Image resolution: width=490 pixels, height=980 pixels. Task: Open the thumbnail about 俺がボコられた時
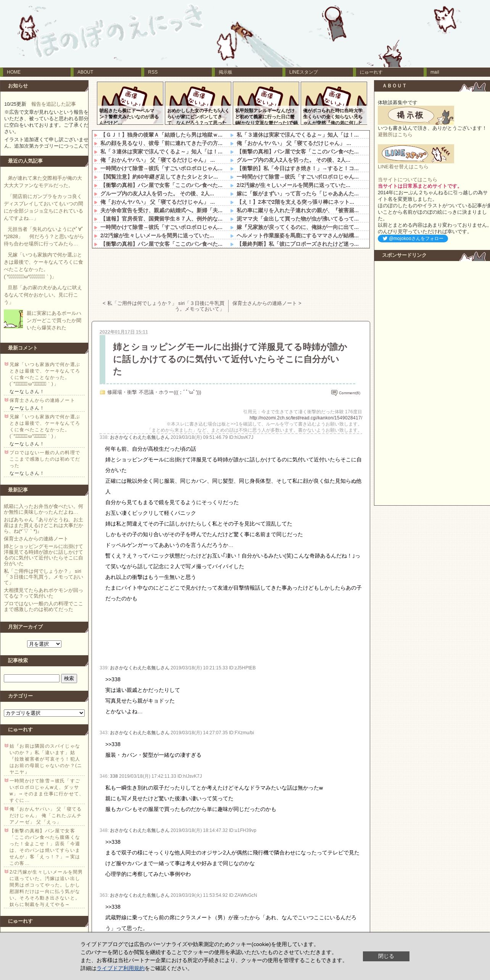point(334,103)
